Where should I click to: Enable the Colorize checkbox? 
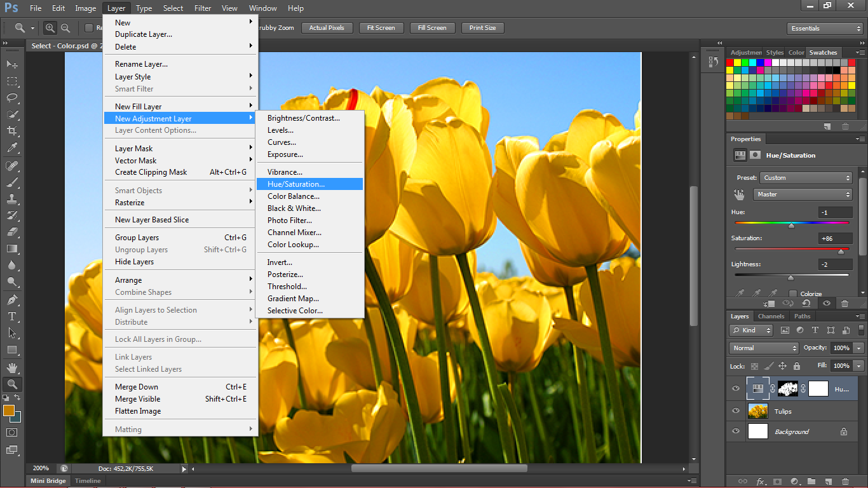coord(793,294)
